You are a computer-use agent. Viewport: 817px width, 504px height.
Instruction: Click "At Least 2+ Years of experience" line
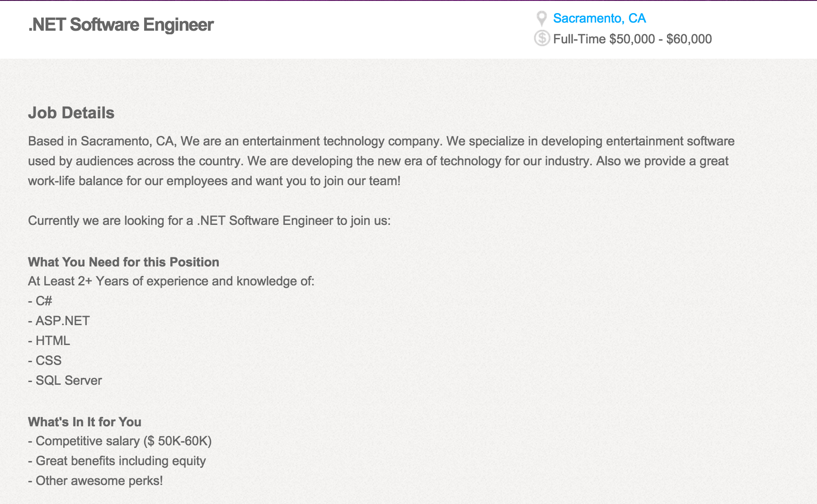coord(171,281)
